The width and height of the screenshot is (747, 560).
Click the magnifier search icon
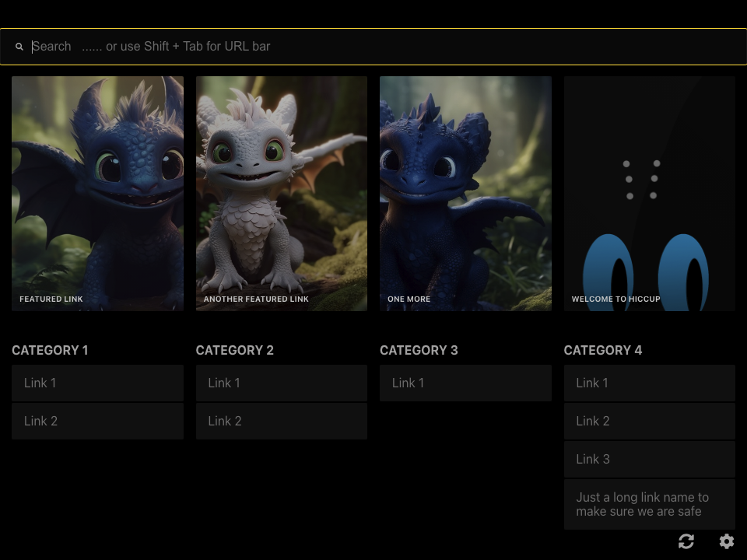(19, 47)
